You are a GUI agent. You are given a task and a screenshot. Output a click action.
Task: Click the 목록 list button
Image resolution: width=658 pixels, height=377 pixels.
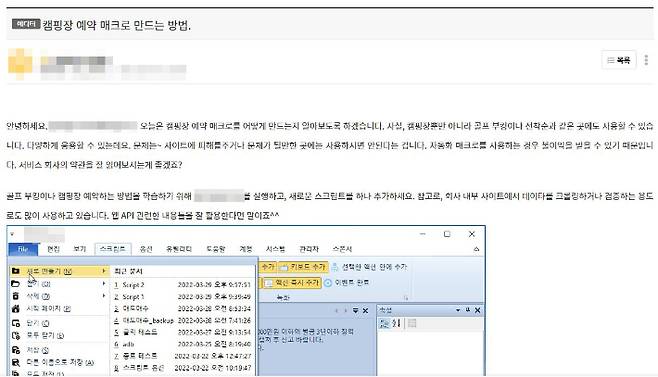[x=619, y=60]
